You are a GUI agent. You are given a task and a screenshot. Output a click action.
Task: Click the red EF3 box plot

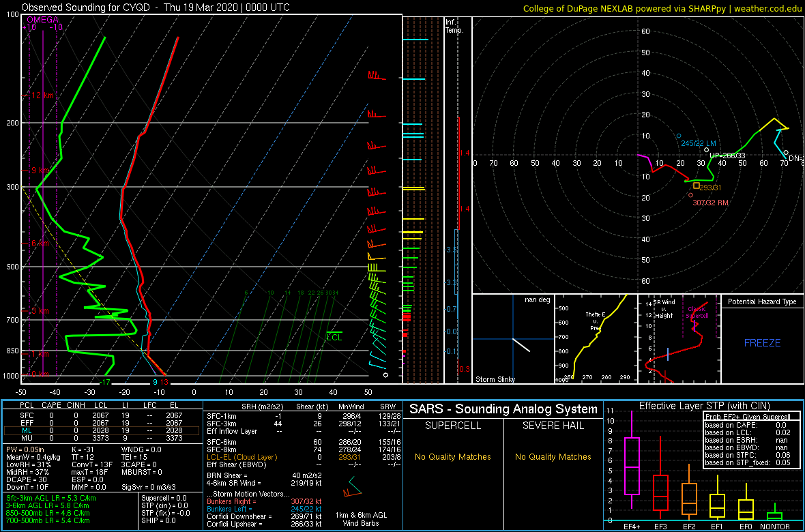coord(661,492)
